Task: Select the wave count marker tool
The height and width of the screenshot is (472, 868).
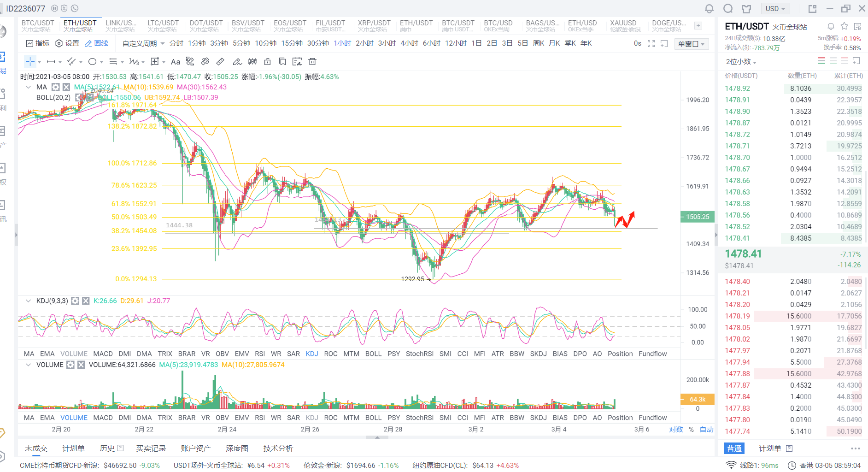Action: pos(134,61)
